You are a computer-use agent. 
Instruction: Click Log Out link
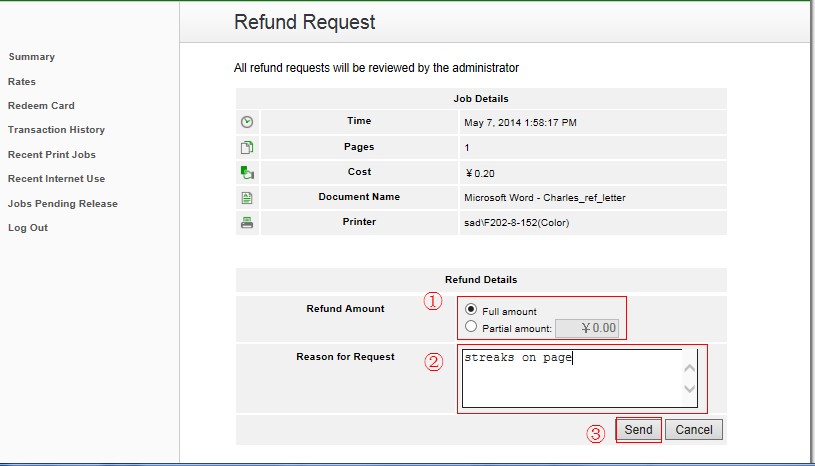pos(28,228)
